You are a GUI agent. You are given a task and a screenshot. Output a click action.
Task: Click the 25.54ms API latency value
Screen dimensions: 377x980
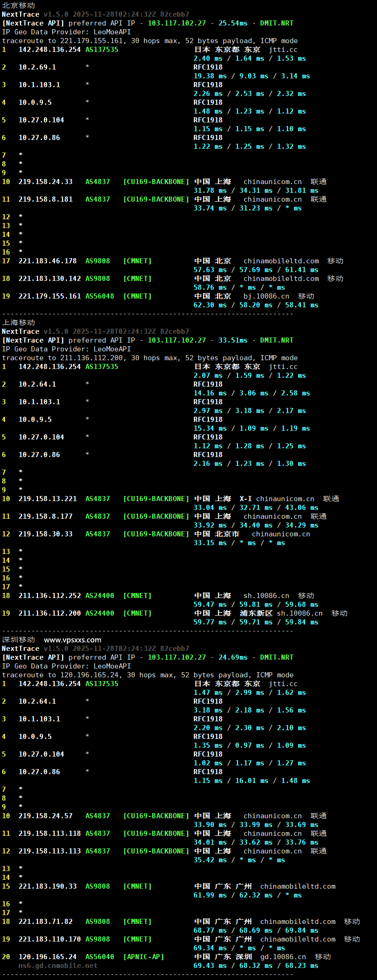click(233, 23)
